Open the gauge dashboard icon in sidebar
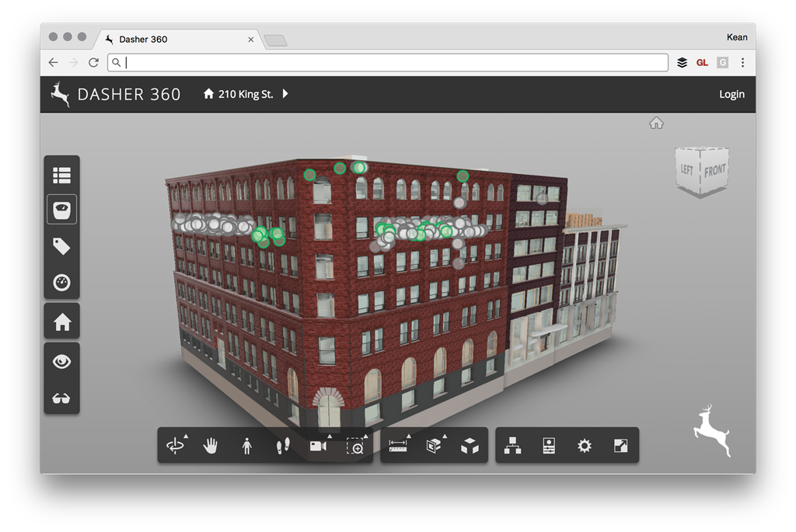796x532 pixels. coord(61,283)
